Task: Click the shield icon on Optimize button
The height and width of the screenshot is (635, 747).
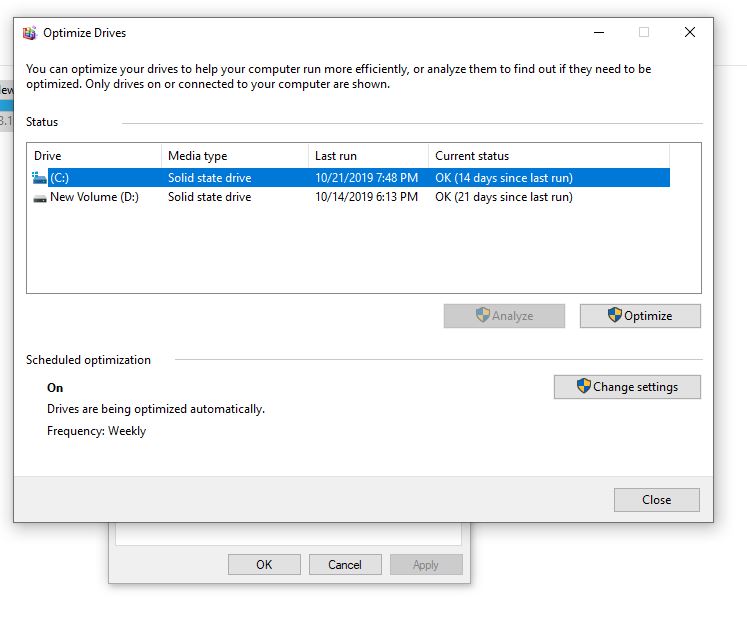Action: (615, 316)
